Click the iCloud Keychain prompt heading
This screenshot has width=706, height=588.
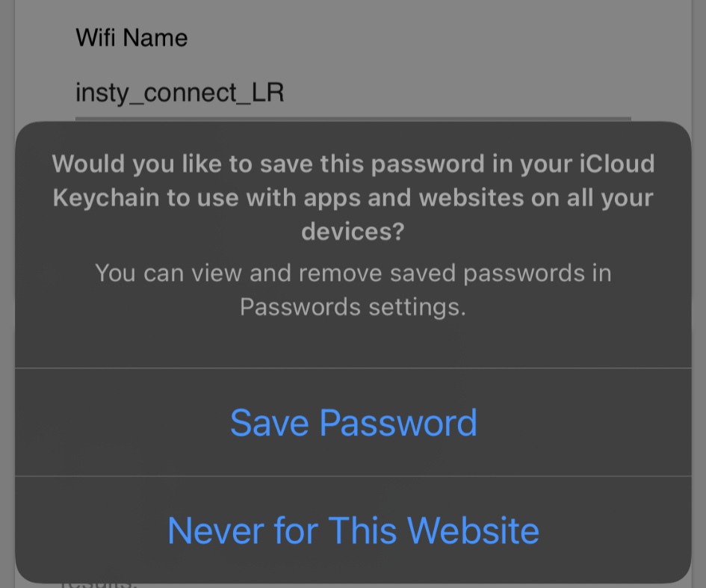[353, 197]
